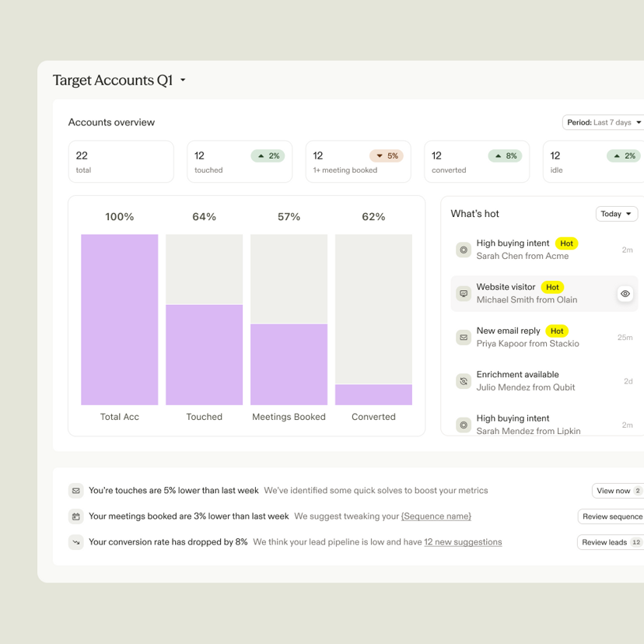Click the Hot tag on Website visitor

[552, 288]
